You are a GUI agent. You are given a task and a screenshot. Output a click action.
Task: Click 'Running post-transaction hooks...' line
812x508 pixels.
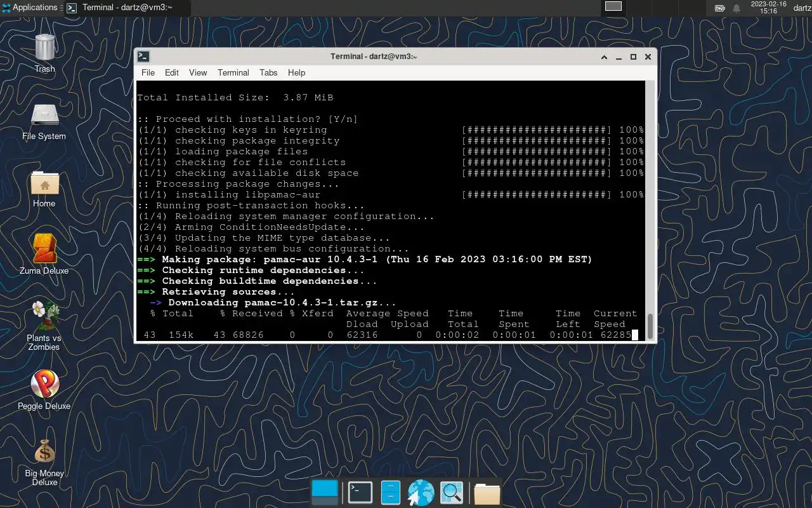(251, 206)
